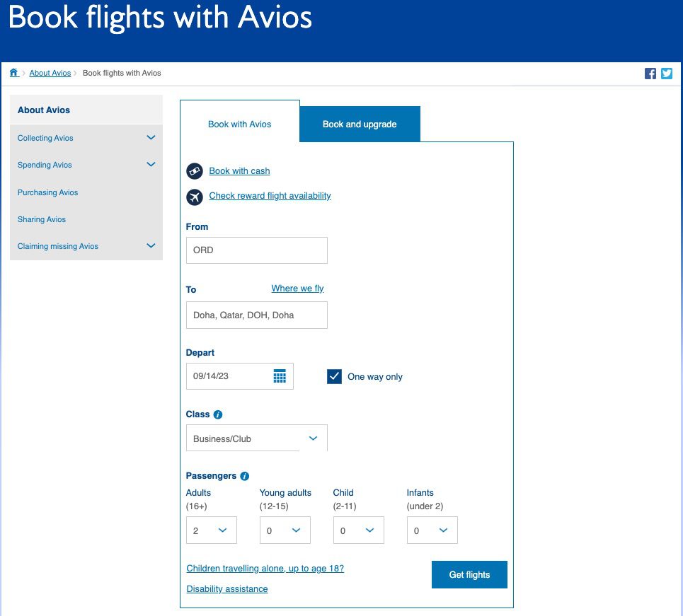Open Children travelling alone link
The width and height of the screenshot is (683, 616).
pyautogui.click(x=265, y=569)
